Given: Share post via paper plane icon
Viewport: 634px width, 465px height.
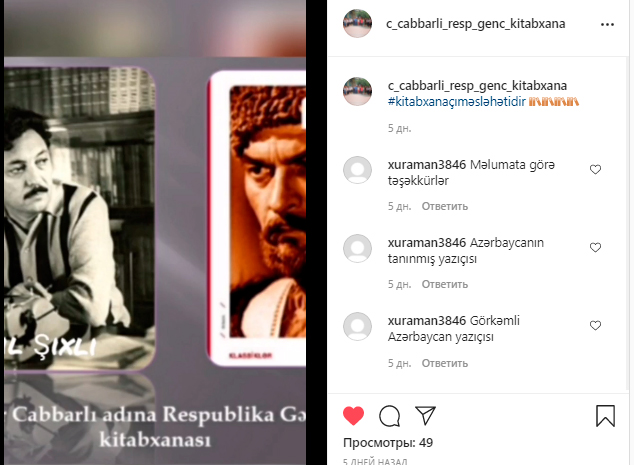Looking at the screenshot, I should (425, 415).
